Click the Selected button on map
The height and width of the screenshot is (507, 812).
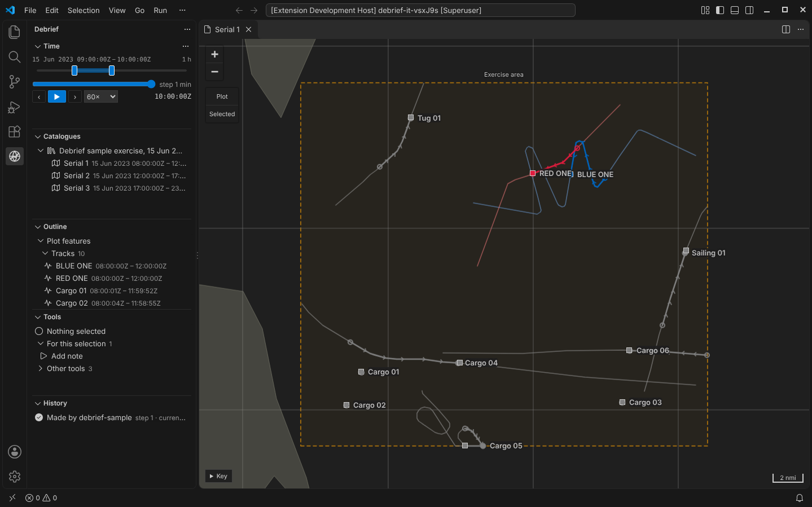coord(222,114)
